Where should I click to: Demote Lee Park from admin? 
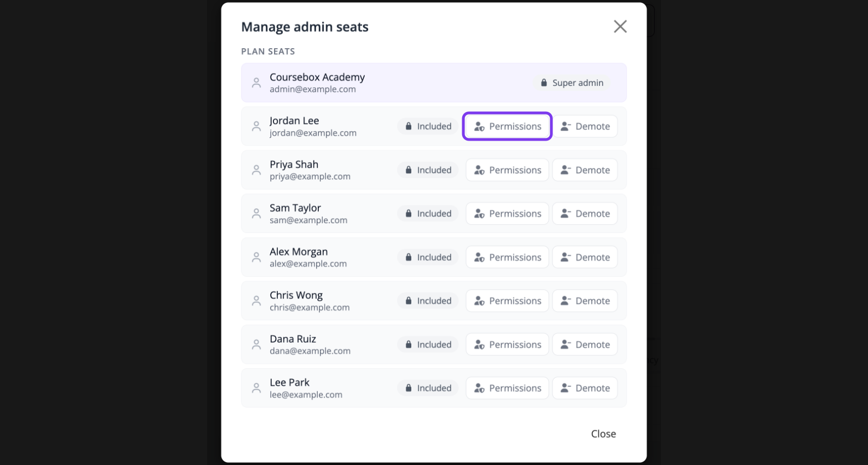tap(585, 388)
